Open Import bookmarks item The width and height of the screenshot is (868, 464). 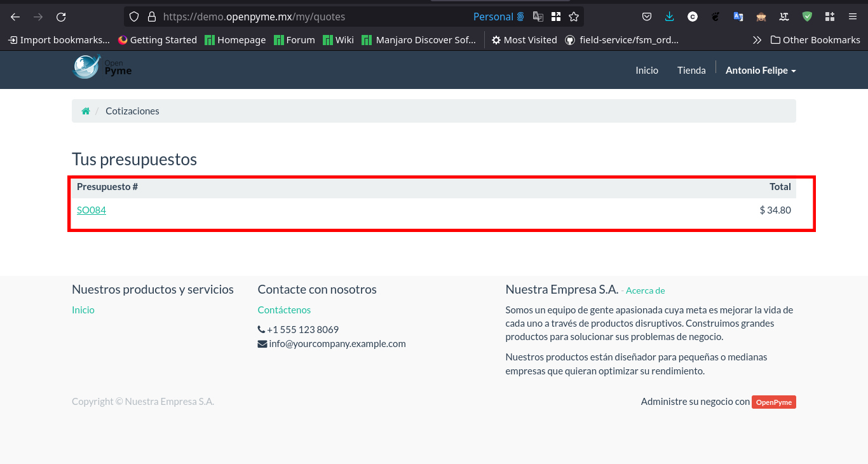click(58, 40)
